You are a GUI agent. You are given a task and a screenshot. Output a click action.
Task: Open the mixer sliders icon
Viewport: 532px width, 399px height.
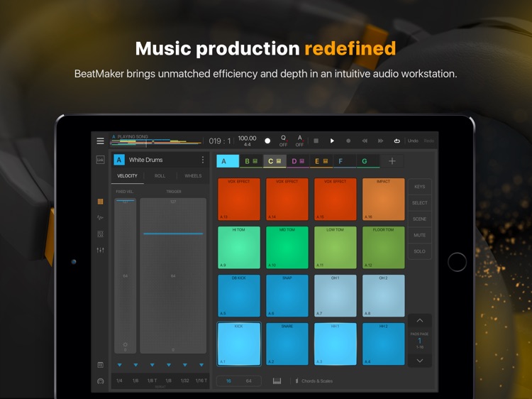[x=100, y=251]
